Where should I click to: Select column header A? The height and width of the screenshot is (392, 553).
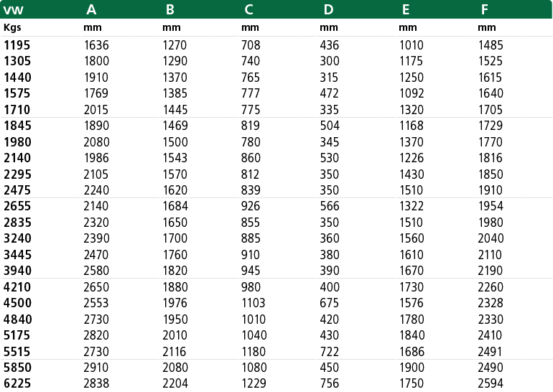tap(91, 10)
